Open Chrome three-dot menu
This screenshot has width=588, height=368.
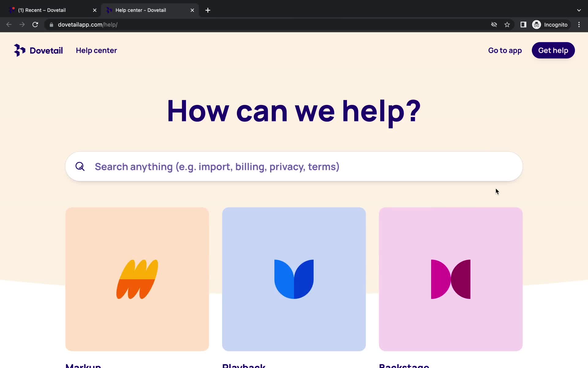tap(579, 25)
